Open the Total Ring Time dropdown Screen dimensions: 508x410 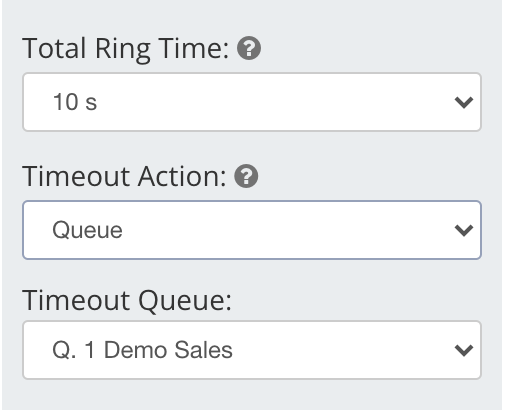pyautogui.click(x=252, y=102)
